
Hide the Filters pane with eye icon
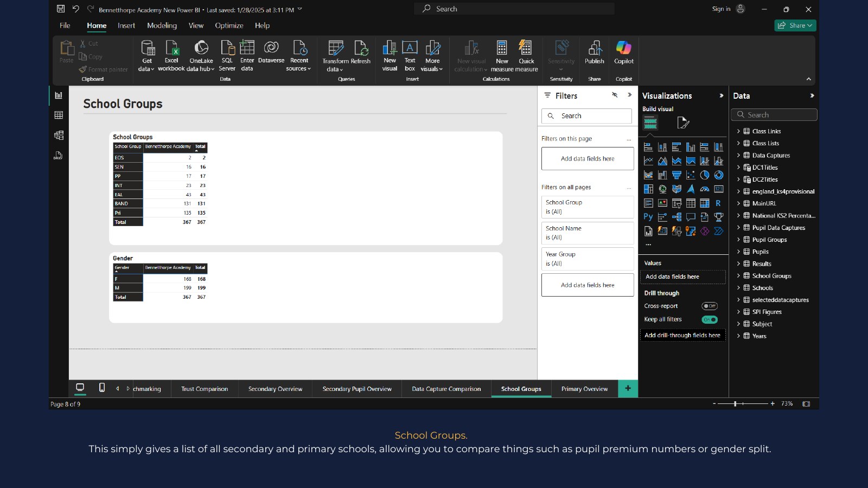(x=615, y=95)
